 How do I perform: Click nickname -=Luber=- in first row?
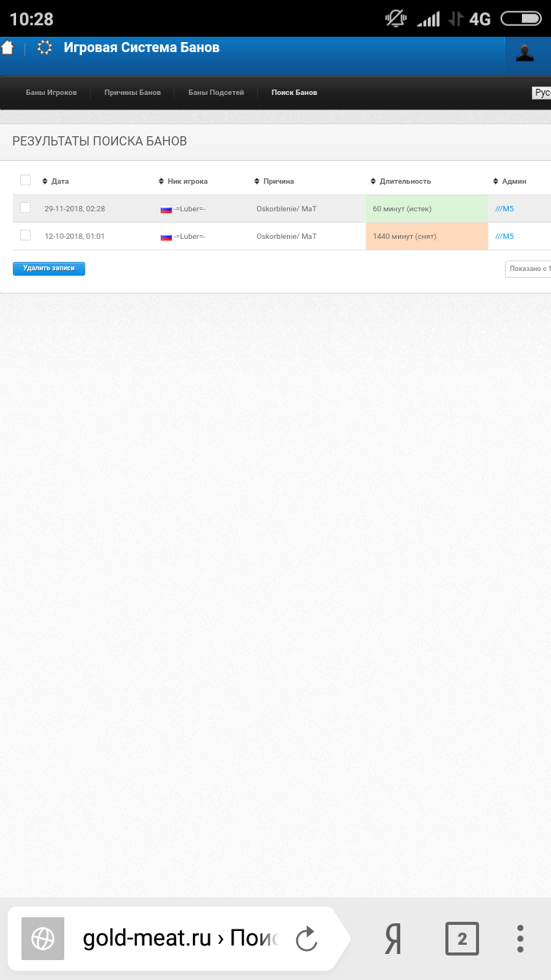(190, 209)
